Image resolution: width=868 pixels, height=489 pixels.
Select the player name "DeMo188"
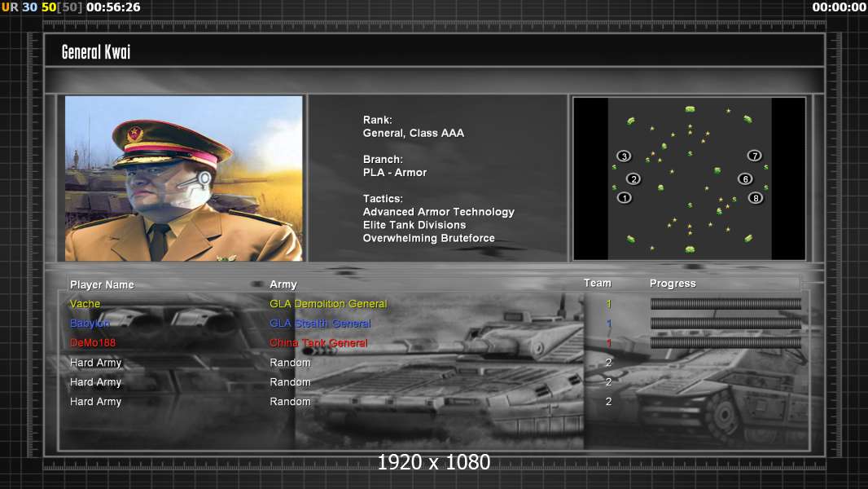click(93, 343)
